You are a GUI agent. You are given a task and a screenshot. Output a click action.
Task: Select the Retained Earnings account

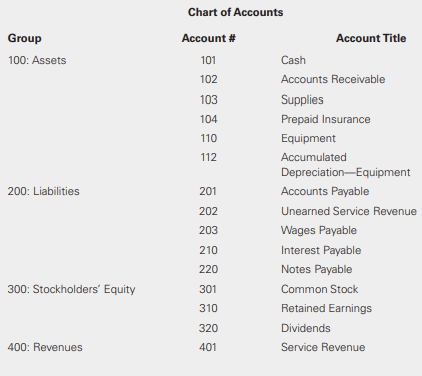click(x=326, y=309)
